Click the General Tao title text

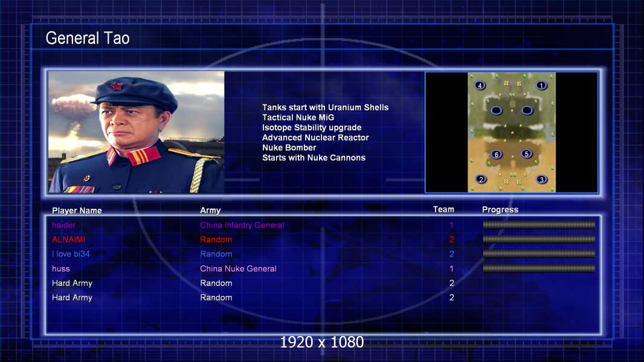pyautogui.click(x=88, y=38)
